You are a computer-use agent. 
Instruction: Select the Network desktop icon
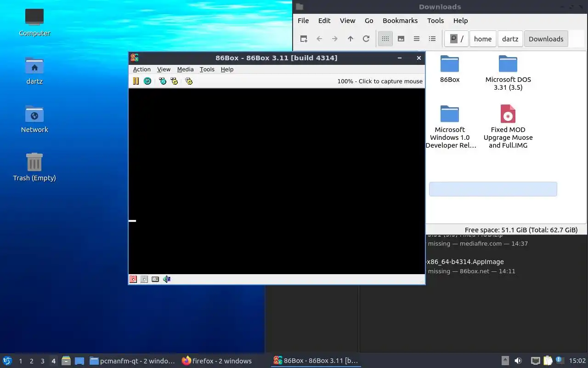point(34,119)
